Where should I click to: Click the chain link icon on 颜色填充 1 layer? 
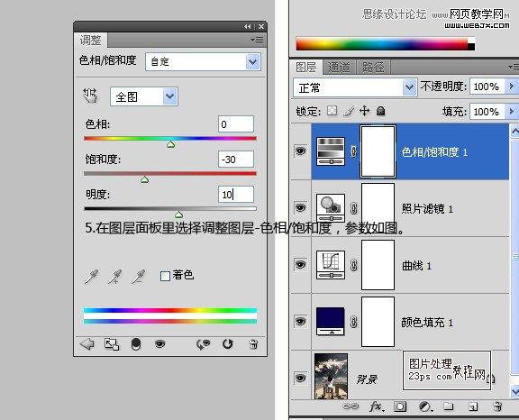coord(353,322)
